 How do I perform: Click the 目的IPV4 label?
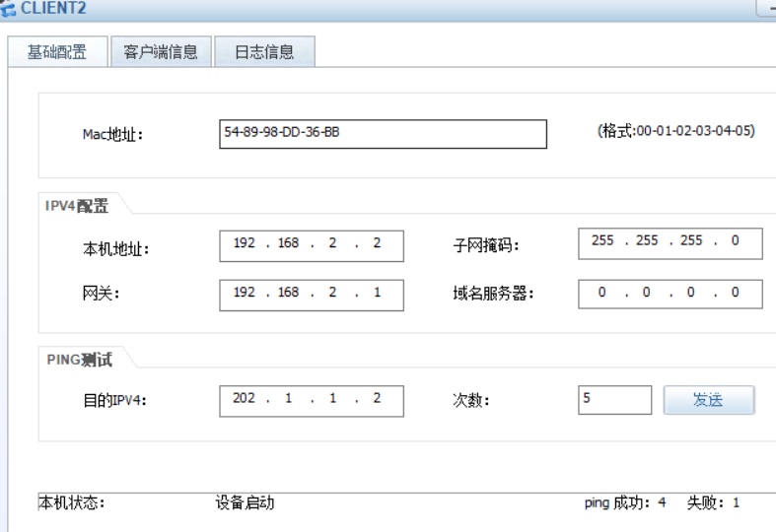coord(114,400)
